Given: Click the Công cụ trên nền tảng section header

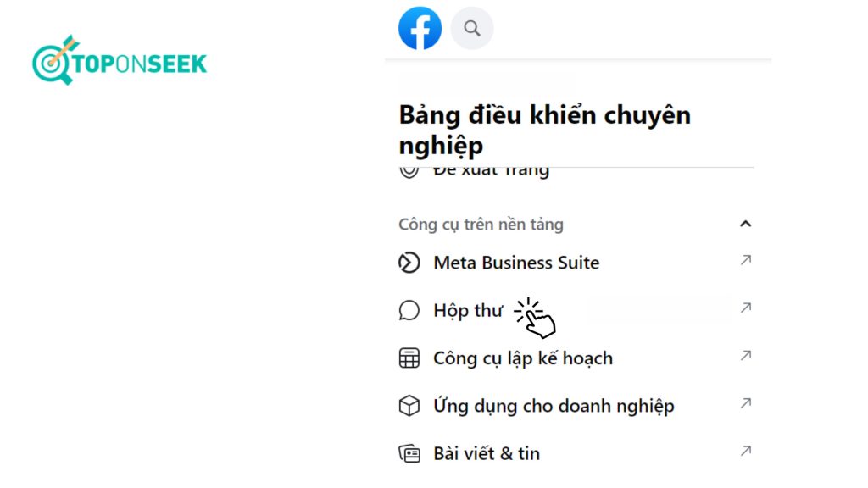Looking at the screenshot, I should tap(481, 225).
